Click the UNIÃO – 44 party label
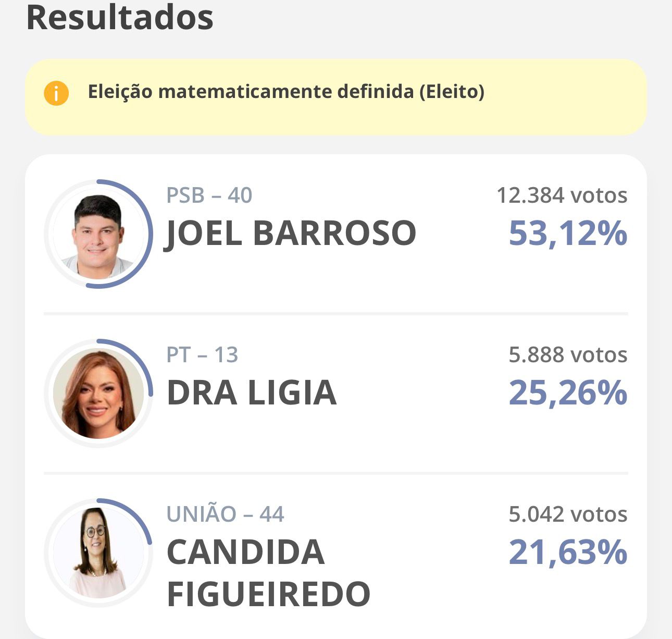 [225, 514]
